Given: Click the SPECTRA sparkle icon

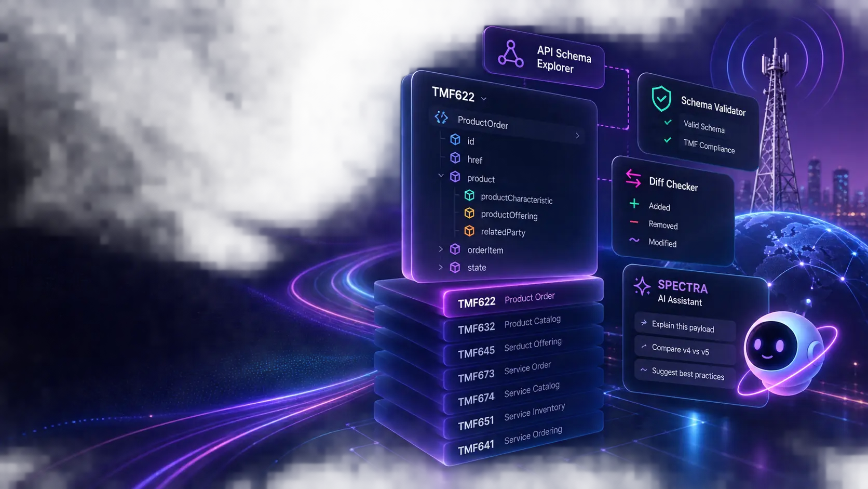Looking at the screenshot, I should click(642, 286).
